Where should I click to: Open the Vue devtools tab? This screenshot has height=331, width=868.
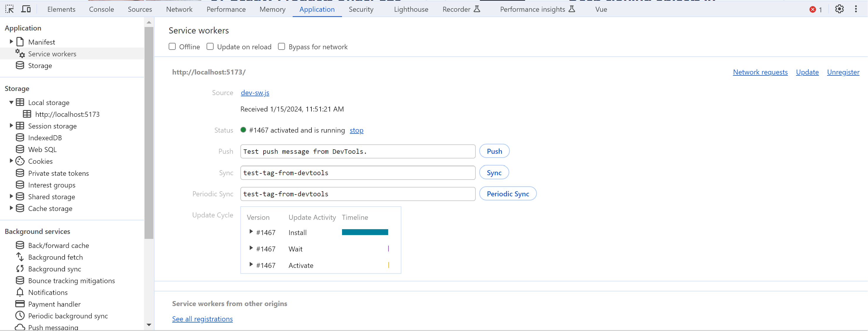click(x=601, y=9)
